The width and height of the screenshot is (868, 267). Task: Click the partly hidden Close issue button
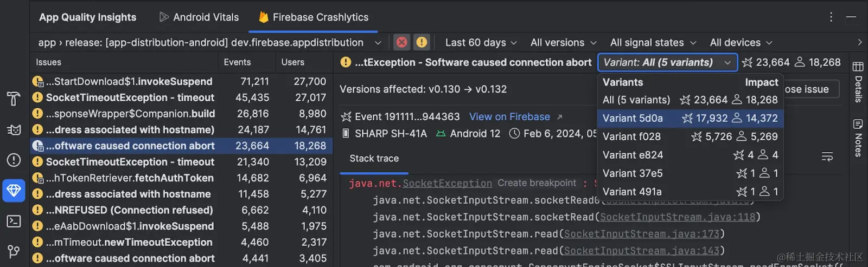coord(812,89)
